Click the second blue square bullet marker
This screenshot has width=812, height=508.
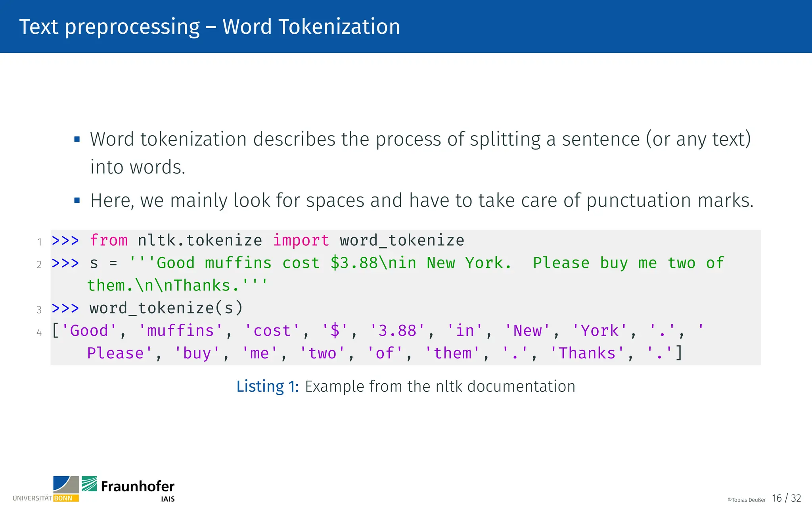click(77, 200)
